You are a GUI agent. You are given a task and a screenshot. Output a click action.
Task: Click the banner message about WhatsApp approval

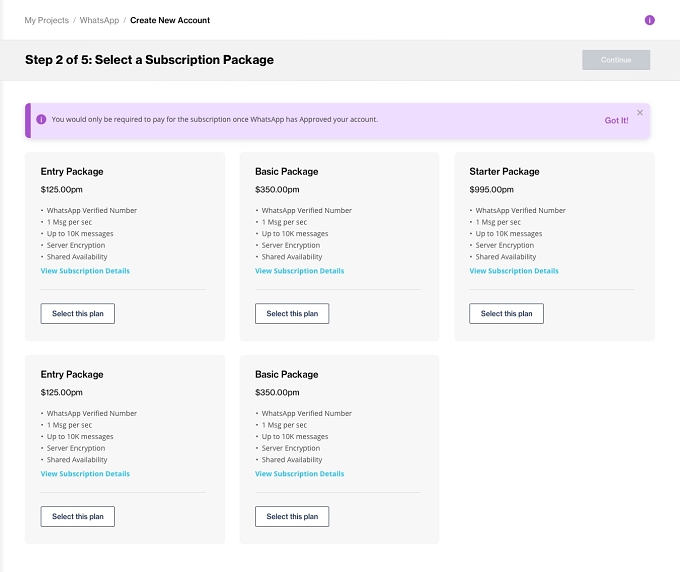[x=215, y=119]
